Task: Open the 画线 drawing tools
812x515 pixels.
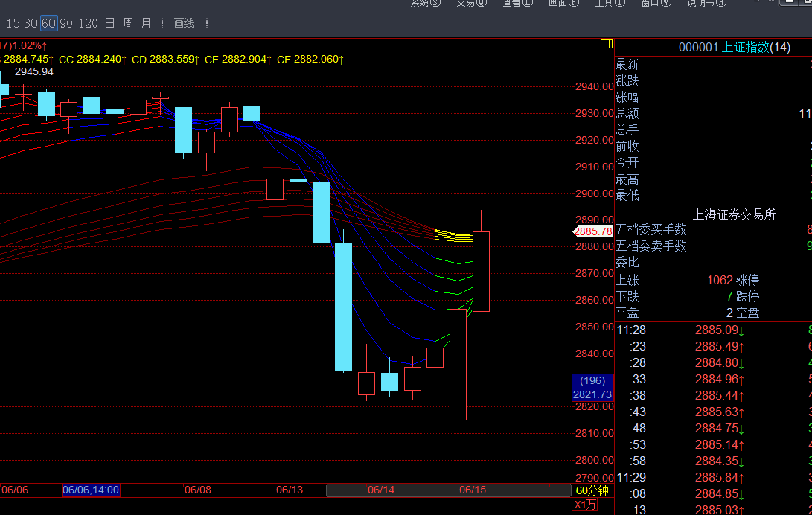Action: 184,24
